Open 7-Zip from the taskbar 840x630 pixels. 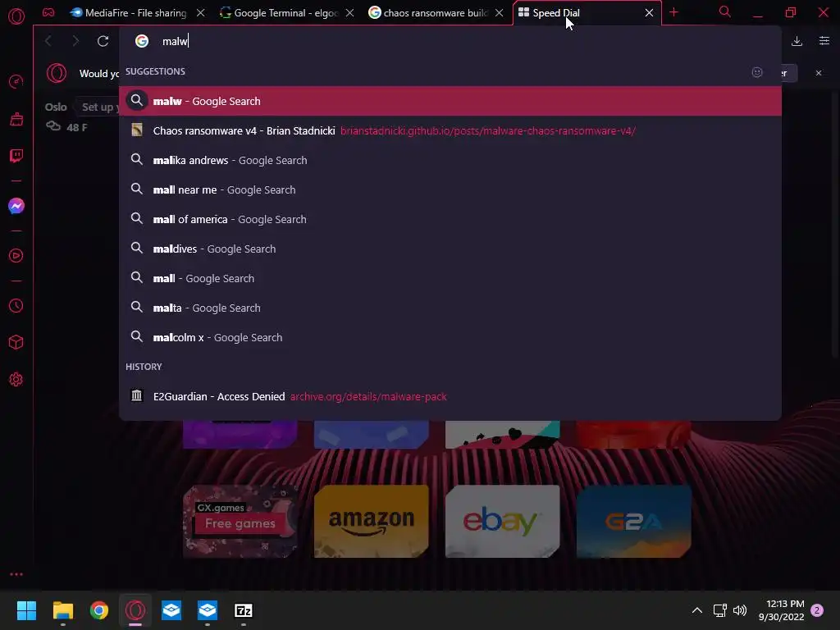[243, 610]
